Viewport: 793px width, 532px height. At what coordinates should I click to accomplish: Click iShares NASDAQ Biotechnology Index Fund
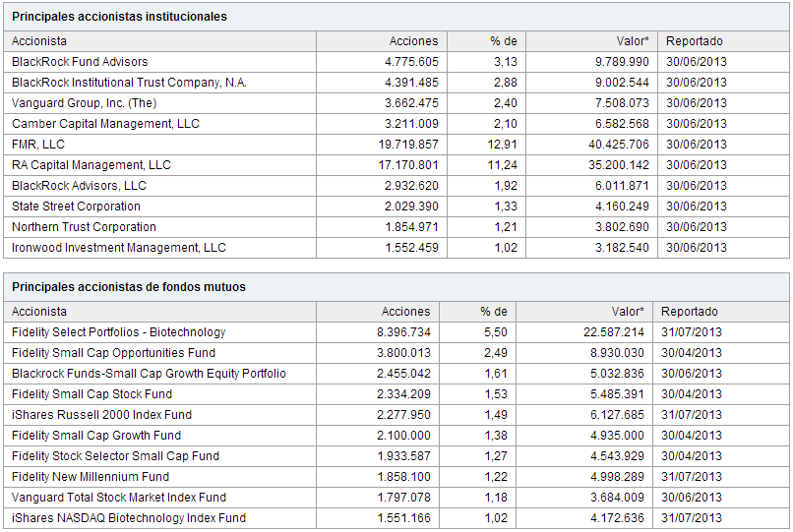pyautogui.click(x=129, y=518)
